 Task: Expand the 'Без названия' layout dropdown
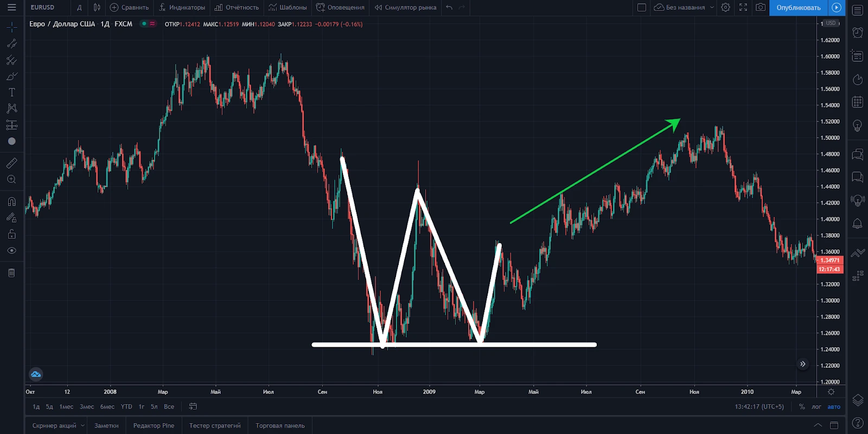[x=712, y=8]
